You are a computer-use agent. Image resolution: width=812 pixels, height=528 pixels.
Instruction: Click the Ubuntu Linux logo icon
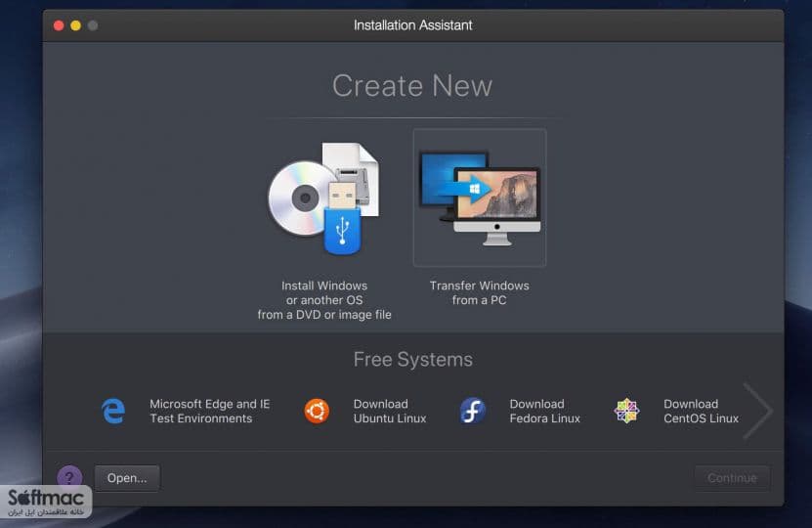click(x=317, y=411)
